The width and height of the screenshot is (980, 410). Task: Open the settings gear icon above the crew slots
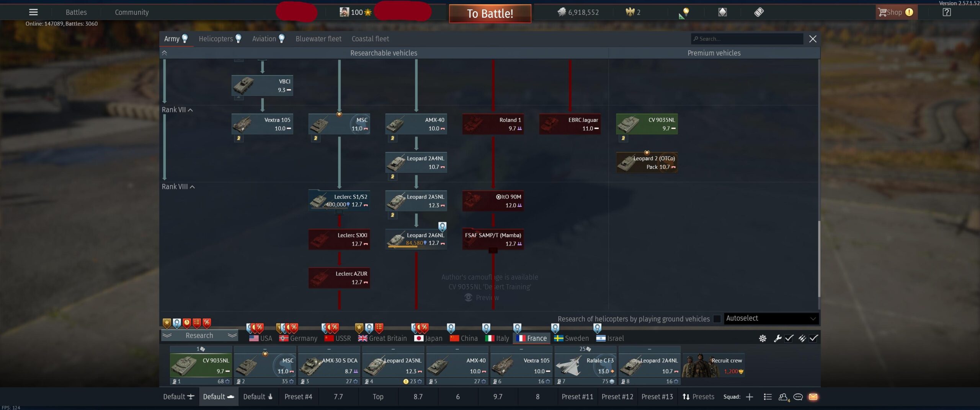763,338
